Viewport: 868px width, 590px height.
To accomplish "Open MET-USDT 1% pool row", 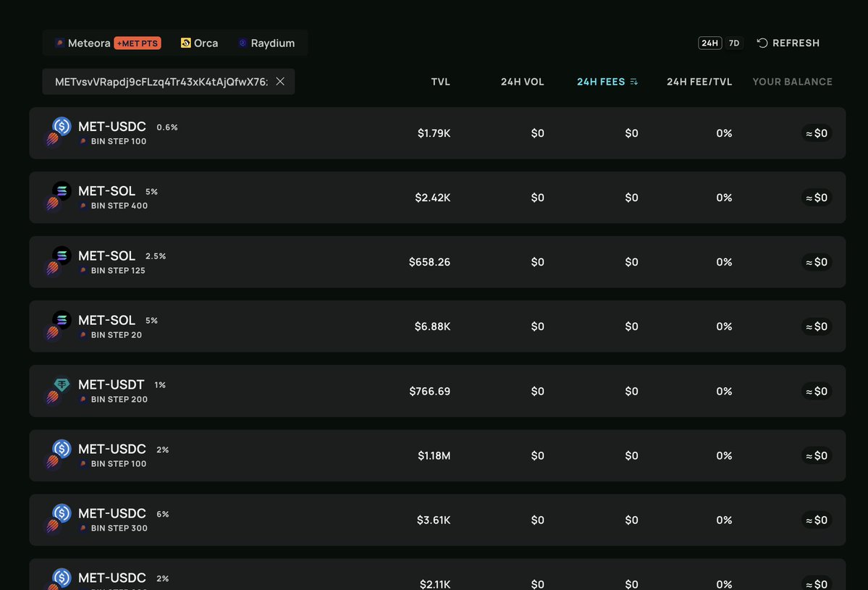I will pos(437,391).
